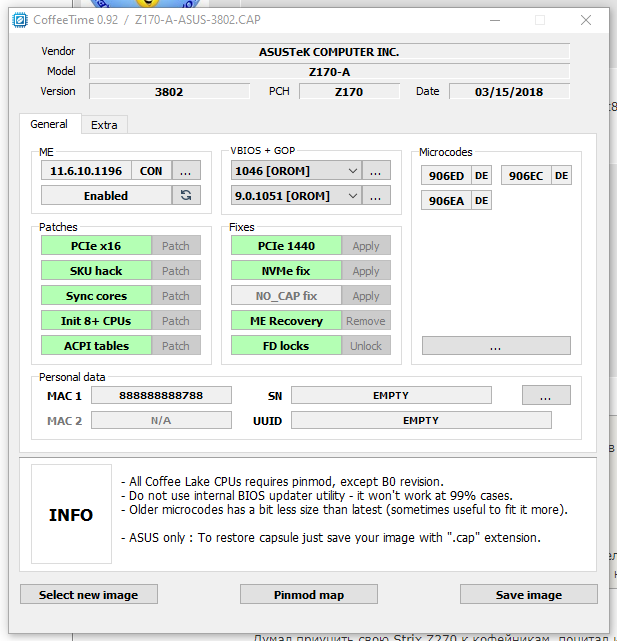
Task: Click the PCIe 1440 fix label
Action: [x=286, y=246]
